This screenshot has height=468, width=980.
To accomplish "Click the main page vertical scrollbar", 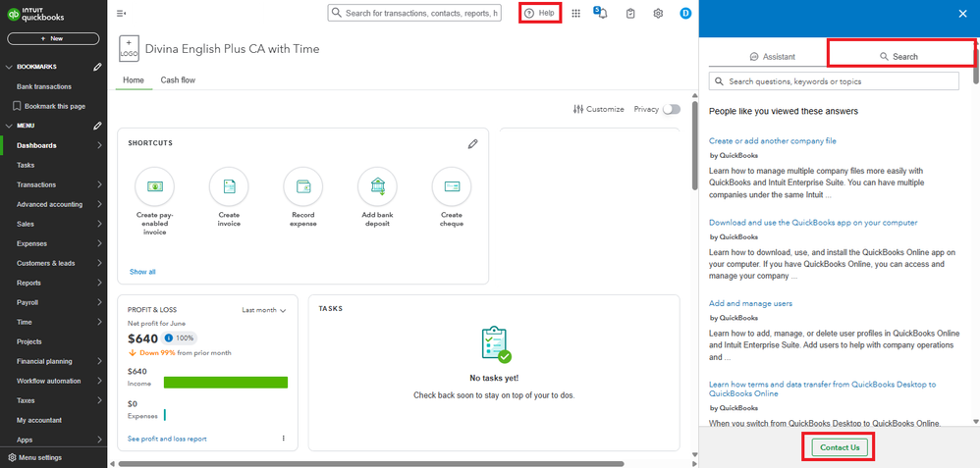I will click(694, 145).
